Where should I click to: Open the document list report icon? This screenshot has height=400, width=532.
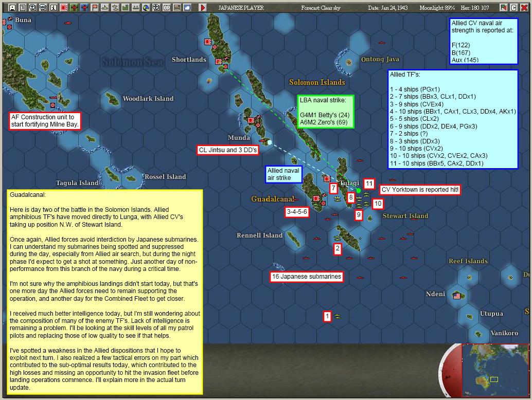(23, 8)
